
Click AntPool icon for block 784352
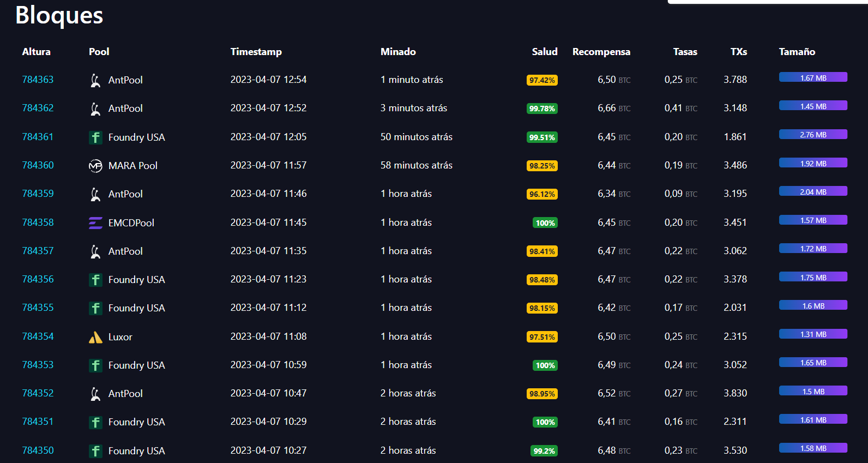95,394
